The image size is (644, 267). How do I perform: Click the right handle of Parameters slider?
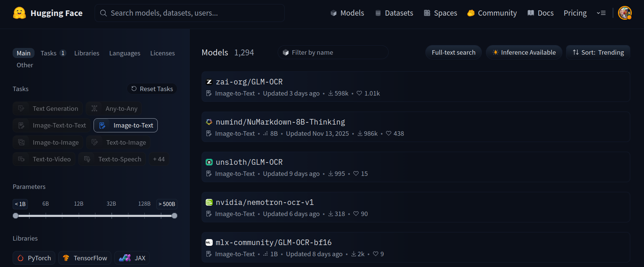(174, 216)
